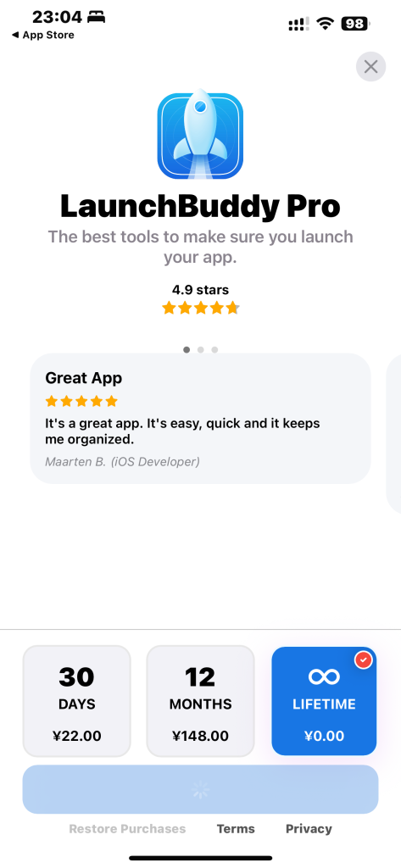
Task: Tap the red checkmark badge on Lifetime
Action: pyautogui.click(x=364, y=659)
